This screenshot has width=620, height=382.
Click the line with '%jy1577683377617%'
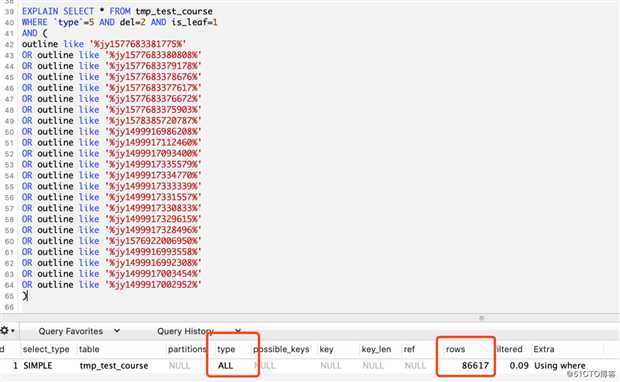tap(112, 88)
